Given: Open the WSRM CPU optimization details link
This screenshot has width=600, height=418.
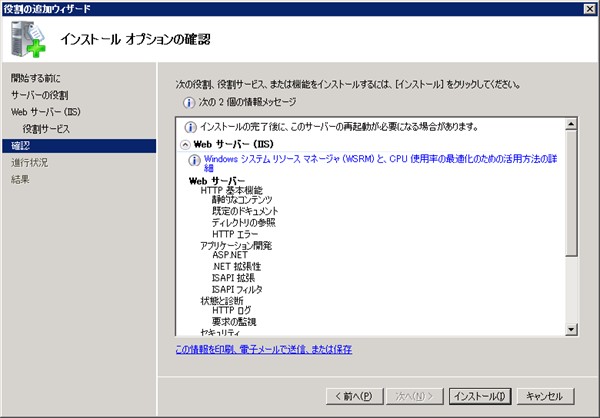Looking at the screenshot, I should (380, 163).
